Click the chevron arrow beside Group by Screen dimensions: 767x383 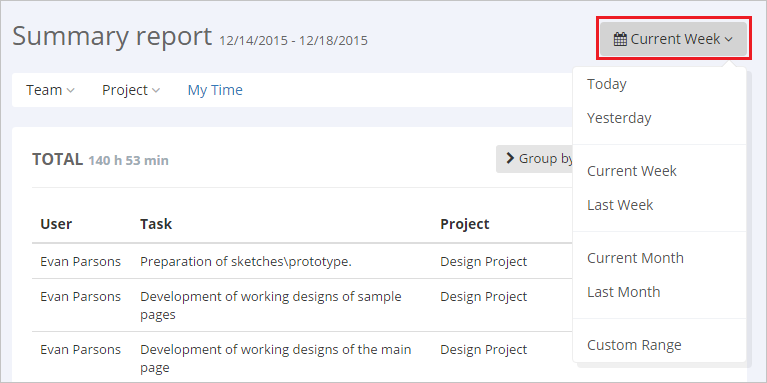pos(510,158)
